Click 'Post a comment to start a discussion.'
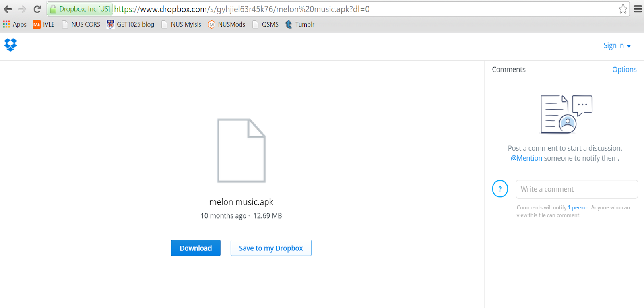The width and height of the screenshot is (644, 308). (x=565, y=148)
